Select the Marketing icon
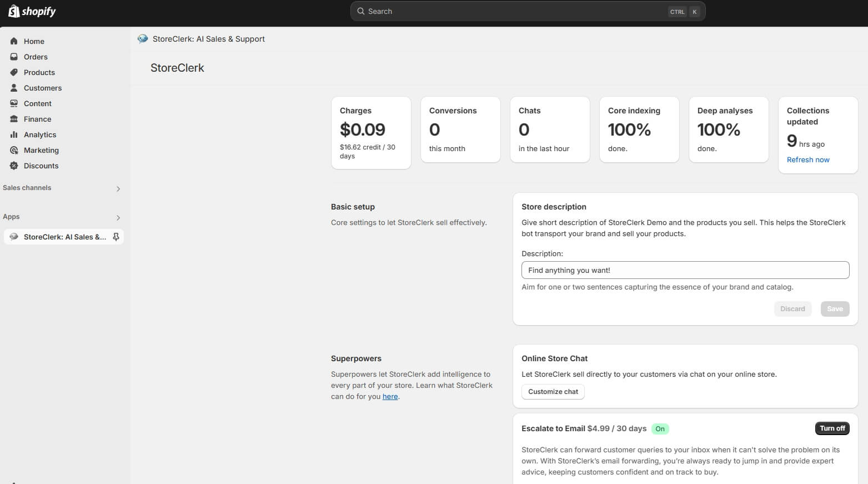The image size is (868, 484). point(14,150)
